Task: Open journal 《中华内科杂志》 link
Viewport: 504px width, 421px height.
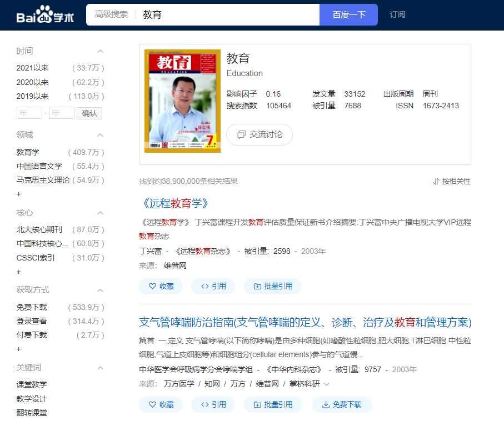Action: [293, 369]
